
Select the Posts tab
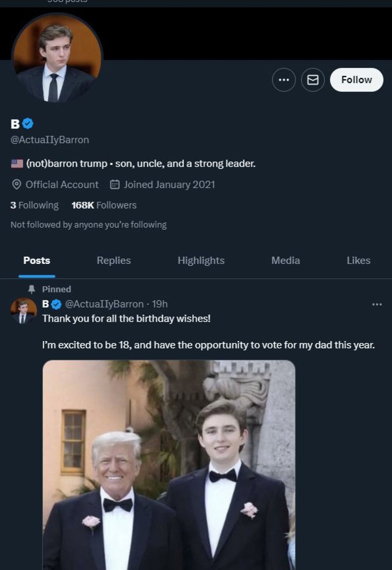[37, 260]
